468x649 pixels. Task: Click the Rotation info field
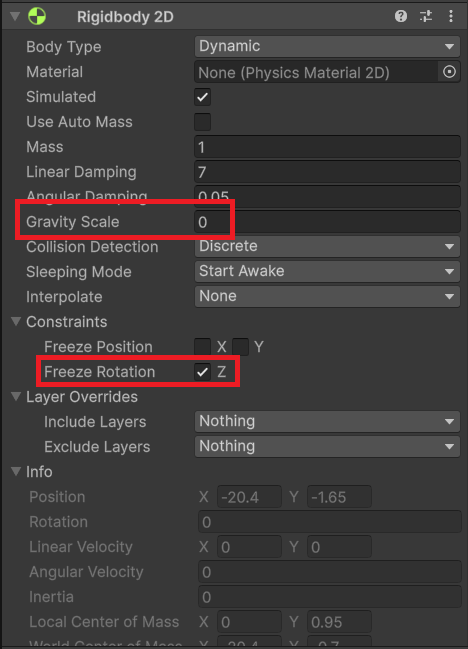pyautogui.click(x=330, y=522)
